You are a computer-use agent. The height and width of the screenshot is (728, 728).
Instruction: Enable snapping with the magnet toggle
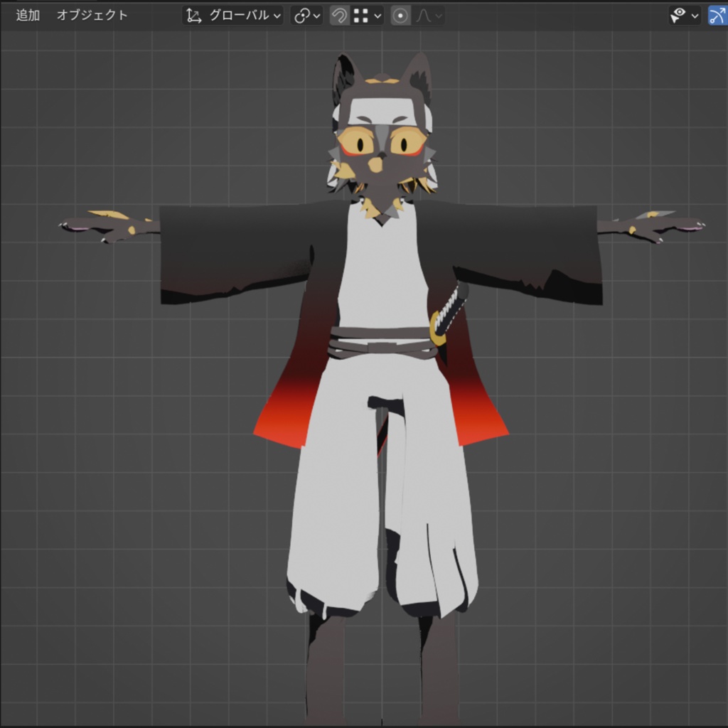338,15
